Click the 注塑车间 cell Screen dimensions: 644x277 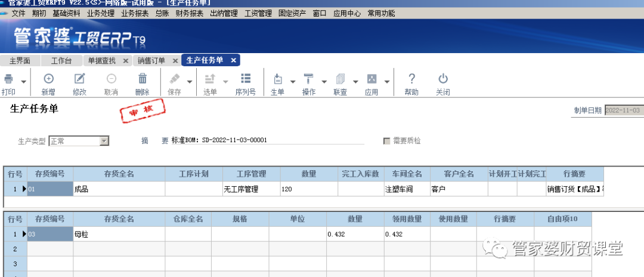pos(407,189)
